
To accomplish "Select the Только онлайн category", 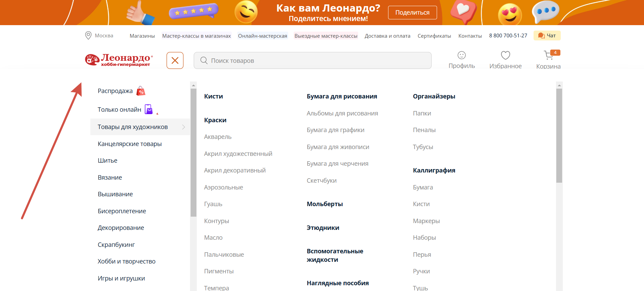I will click(x=119, y=110).
